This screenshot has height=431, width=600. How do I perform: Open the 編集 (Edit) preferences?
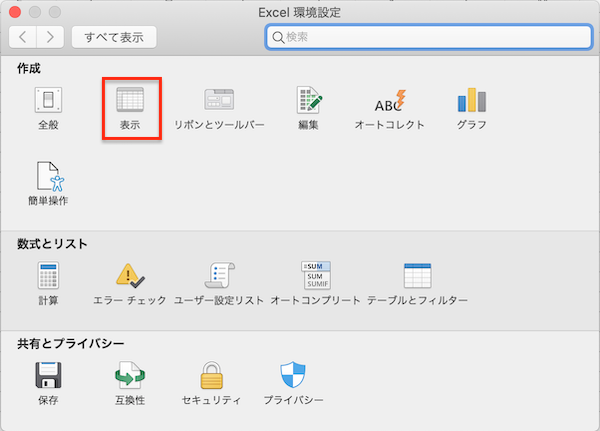[x=309, y=108]
